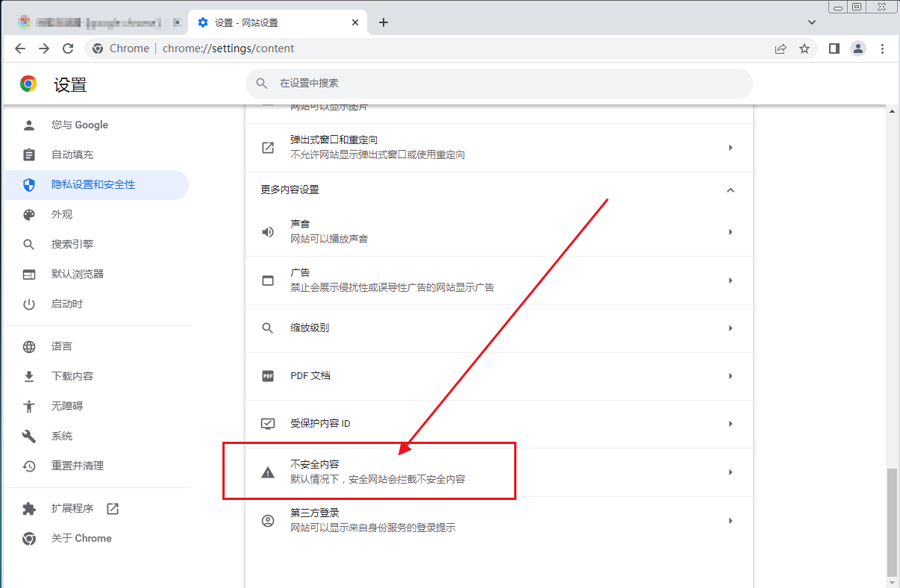Select the 设置 - 网站设置 tab
Screen dimensions: 900x588
click(278, 22)
